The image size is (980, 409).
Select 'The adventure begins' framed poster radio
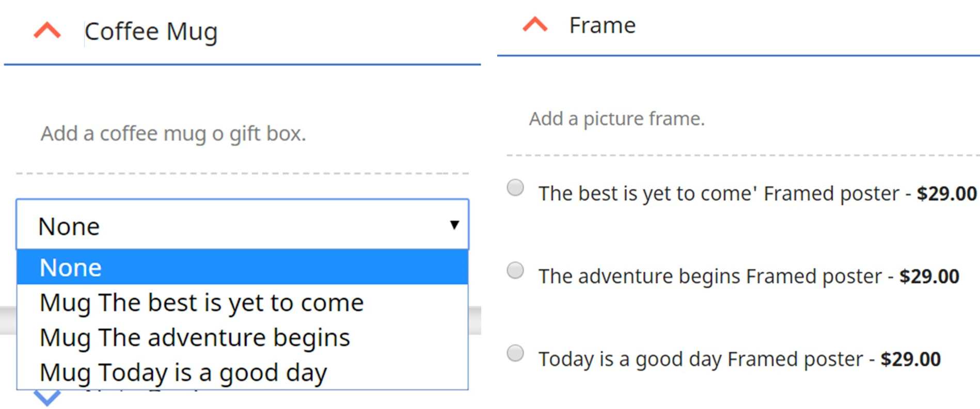[x=515, y=270]
